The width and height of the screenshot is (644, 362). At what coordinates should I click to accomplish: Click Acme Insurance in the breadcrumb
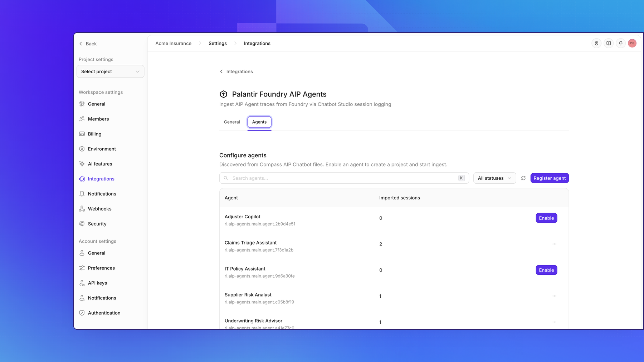point(173,43)
